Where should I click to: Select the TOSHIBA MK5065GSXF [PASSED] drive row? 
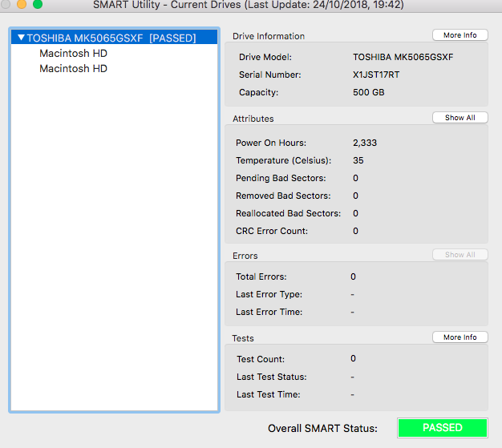click(x=115, y=38)
